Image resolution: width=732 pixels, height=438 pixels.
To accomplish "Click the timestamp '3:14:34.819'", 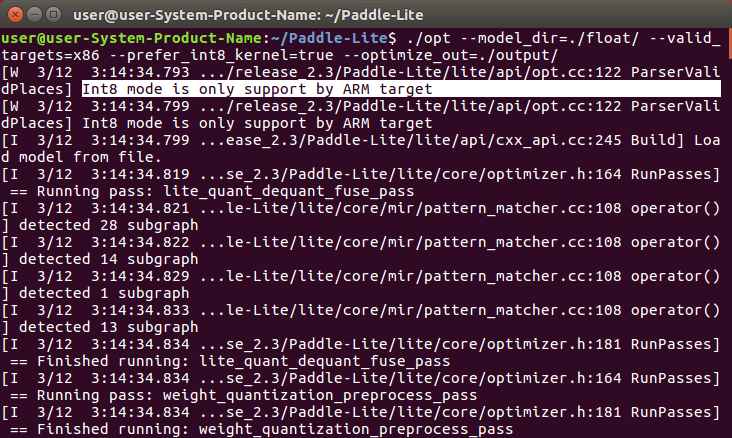I will [141, 174].
